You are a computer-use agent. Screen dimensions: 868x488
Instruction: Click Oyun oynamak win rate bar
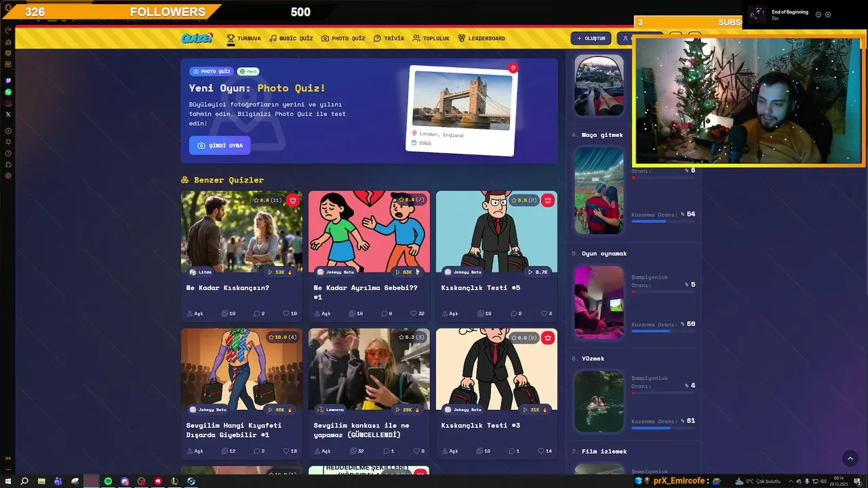[663, 331]
